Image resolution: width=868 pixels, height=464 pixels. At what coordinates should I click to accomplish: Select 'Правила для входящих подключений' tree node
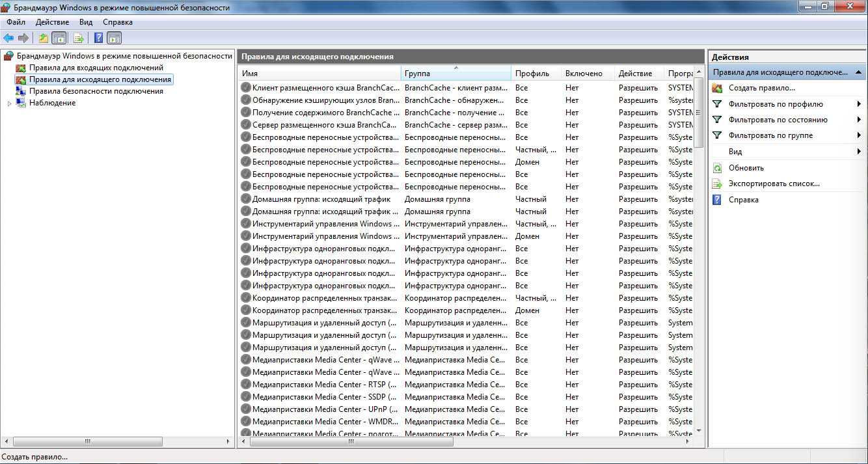coord(96,68)
